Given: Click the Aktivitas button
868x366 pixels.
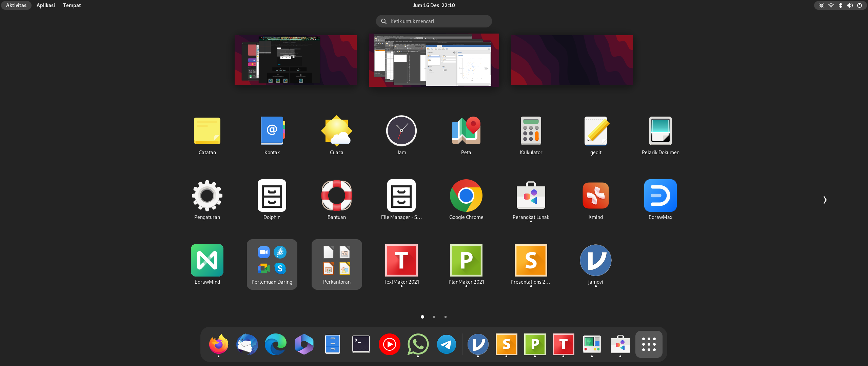Looking at the screenshot, I should pyautogui.click(x=16, y=5).
